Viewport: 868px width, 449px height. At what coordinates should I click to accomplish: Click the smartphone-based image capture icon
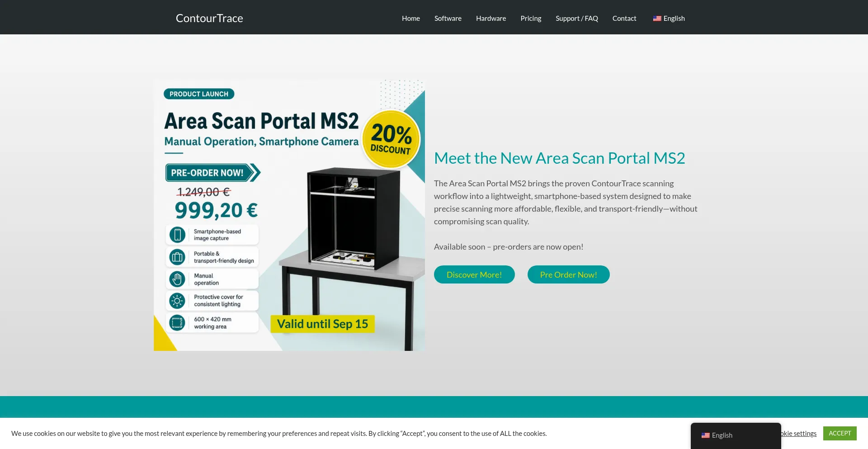pos(177,235)
